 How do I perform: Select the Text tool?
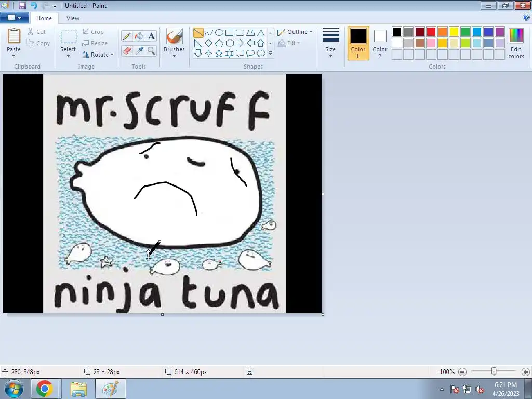click(151, 36)
